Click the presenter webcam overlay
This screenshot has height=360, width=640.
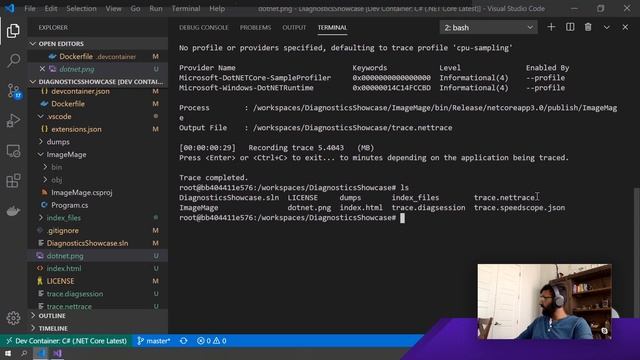click(x=544, y=301)
